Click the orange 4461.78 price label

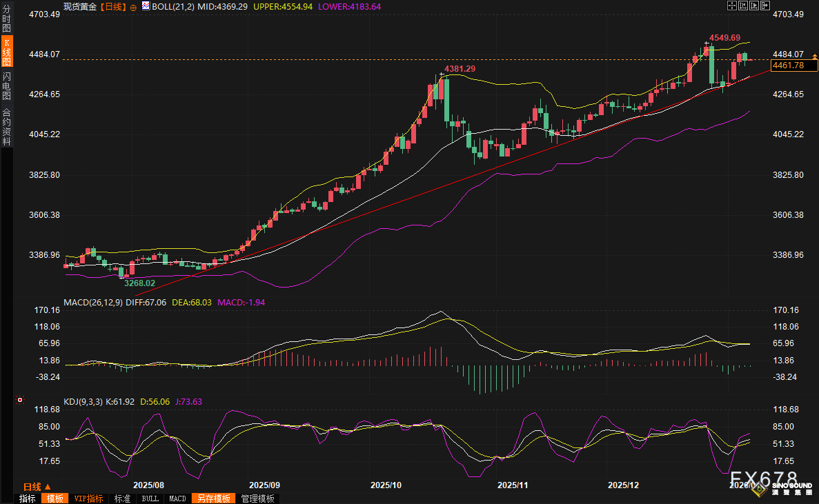point(793,65)
